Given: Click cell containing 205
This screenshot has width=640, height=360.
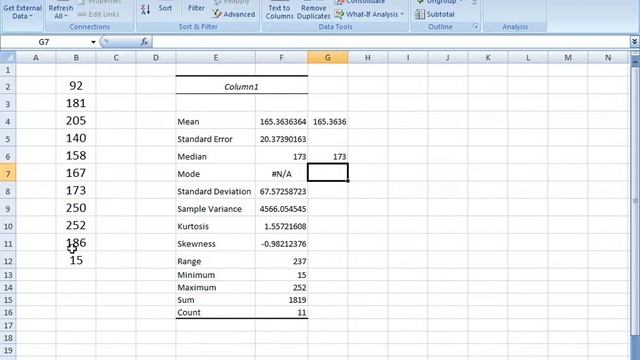Looking at the screenshot, I should (x=76, y=121).
